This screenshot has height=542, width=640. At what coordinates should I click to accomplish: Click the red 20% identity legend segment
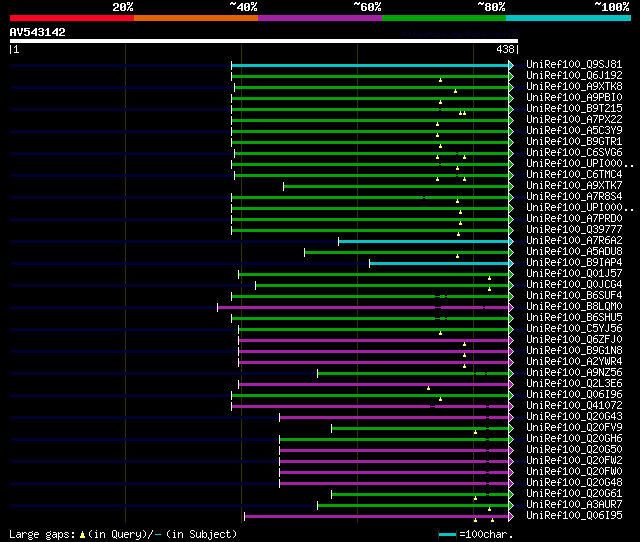72,18
